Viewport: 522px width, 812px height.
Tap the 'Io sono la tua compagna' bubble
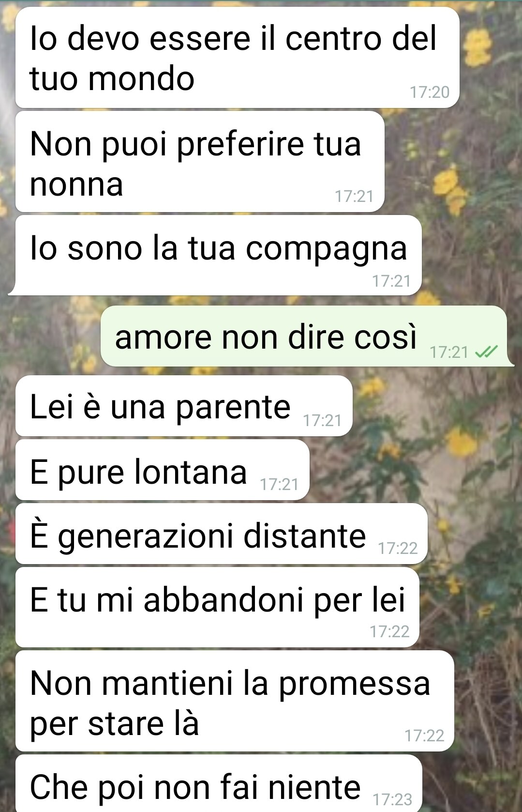218,255
